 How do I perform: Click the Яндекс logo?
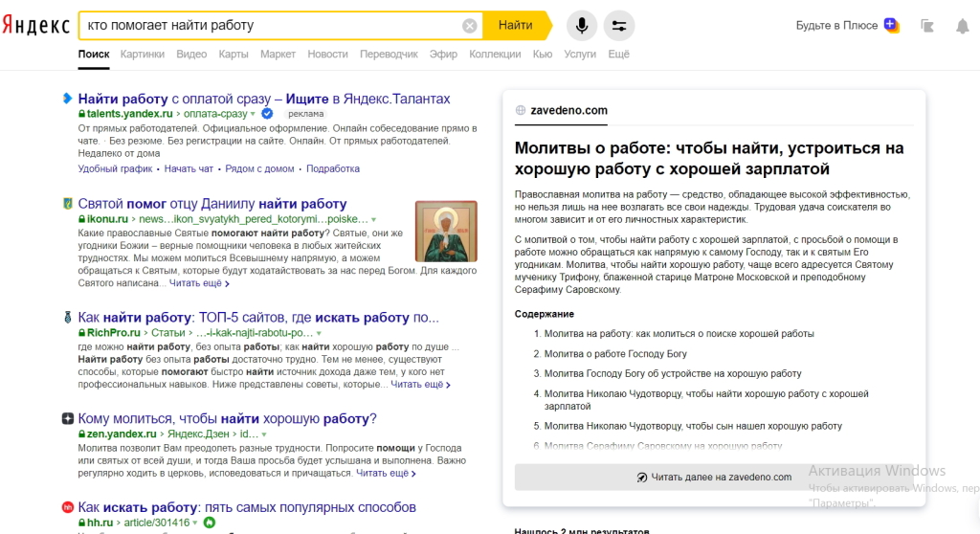tap(35, 26)
